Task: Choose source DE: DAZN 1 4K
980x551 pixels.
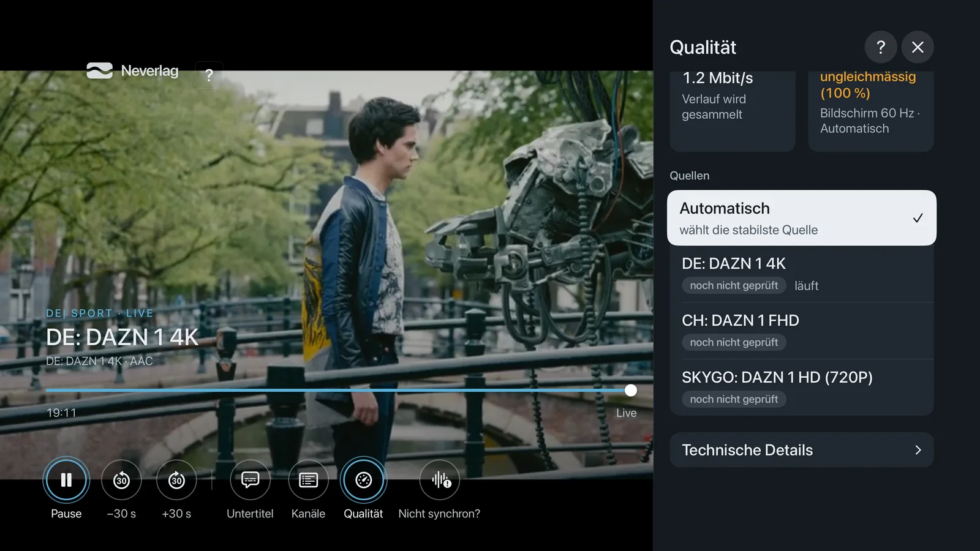Action: (x=802, y=274)
